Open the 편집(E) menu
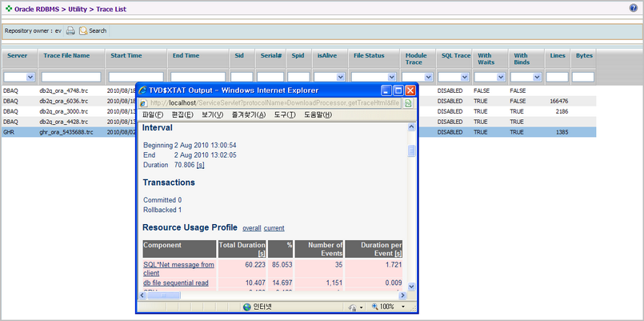644x321 pixels. (182, 115)
